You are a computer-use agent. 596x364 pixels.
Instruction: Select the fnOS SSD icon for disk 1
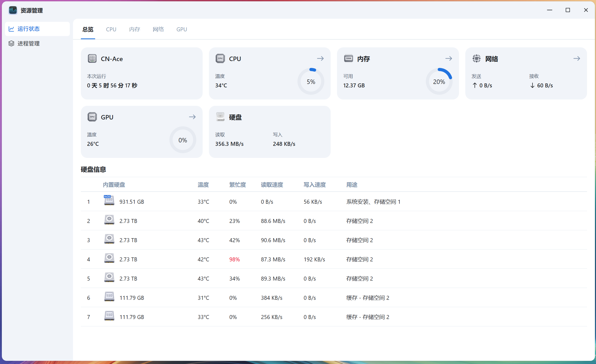click(109, 200)
